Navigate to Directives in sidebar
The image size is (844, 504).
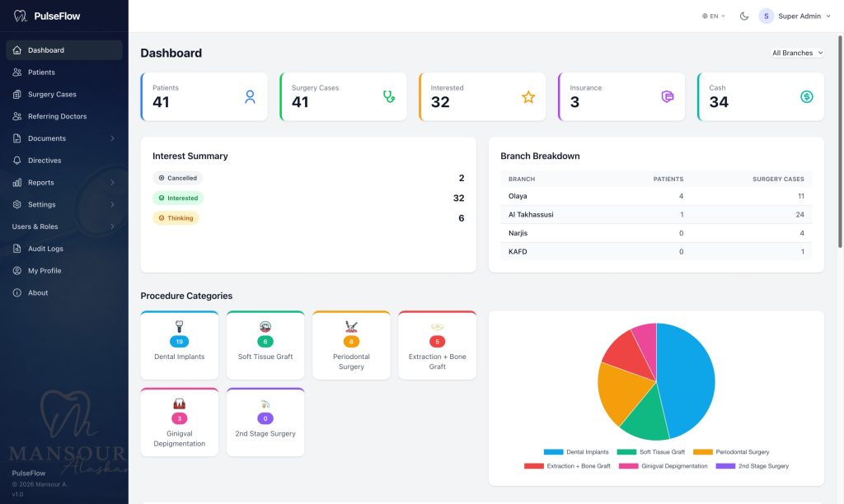(64, 161)
